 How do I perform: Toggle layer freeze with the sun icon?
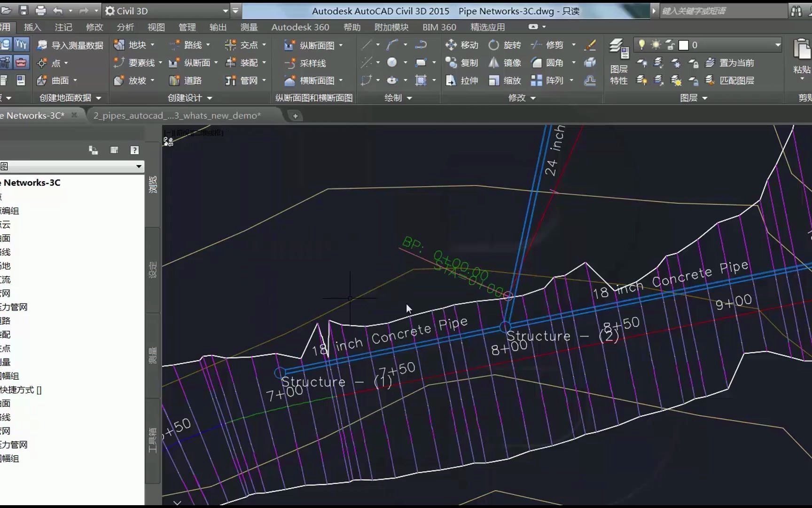[655, 45]
